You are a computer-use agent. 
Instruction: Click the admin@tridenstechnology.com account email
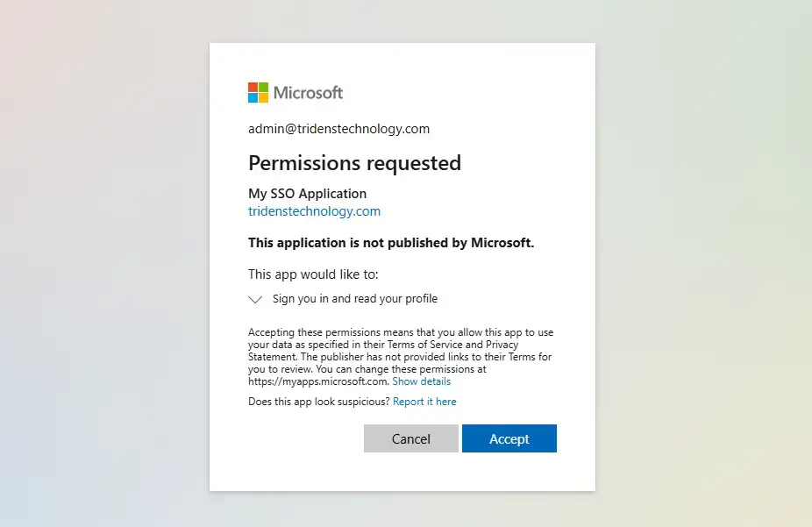tap(338, 129)
